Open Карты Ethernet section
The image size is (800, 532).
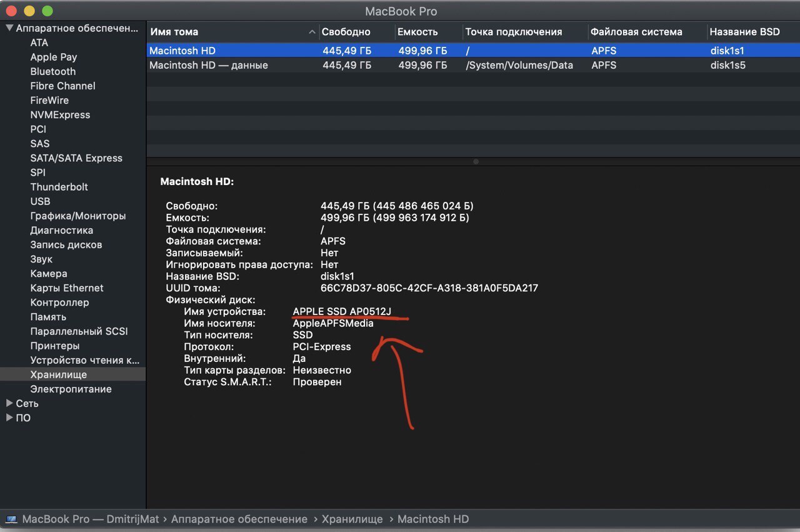point(67,288)
